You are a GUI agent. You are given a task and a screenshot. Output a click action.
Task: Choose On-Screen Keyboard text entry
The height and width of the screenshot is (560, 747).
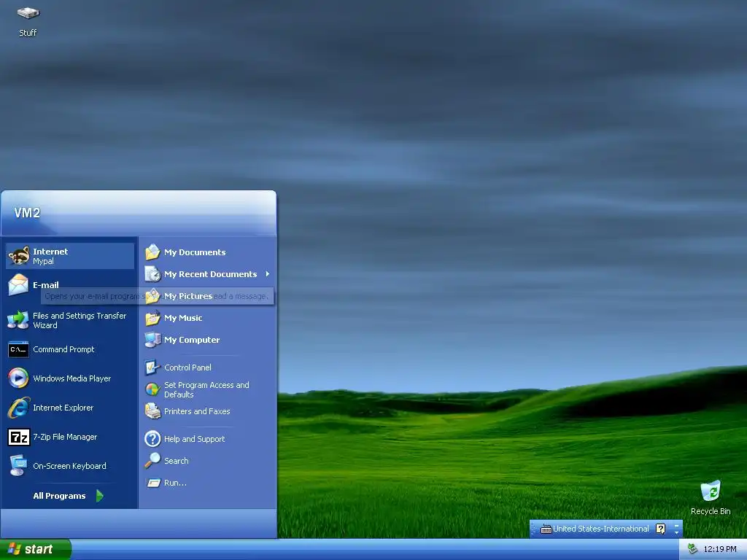(x=69, y=466)
